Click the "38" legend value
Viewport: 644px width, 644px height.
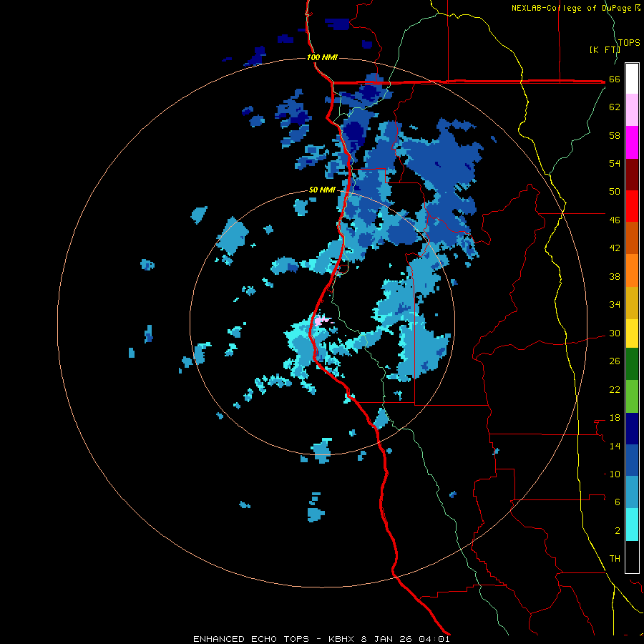[x=615, y=277]
